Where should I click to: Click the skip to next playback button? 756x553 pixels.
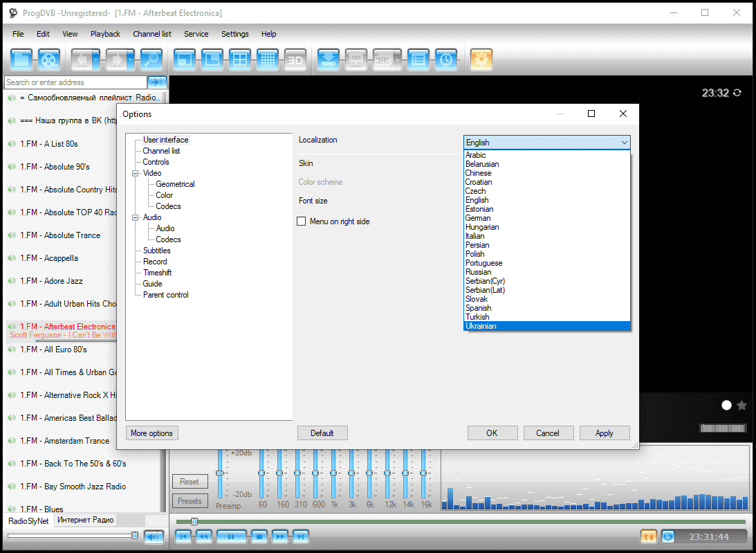click(300, 536)
